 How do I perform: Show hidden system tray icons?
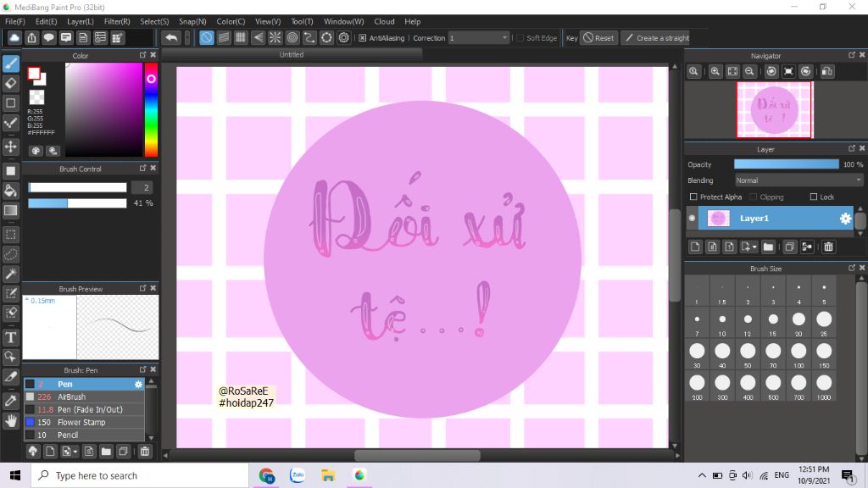pos(702,475)
